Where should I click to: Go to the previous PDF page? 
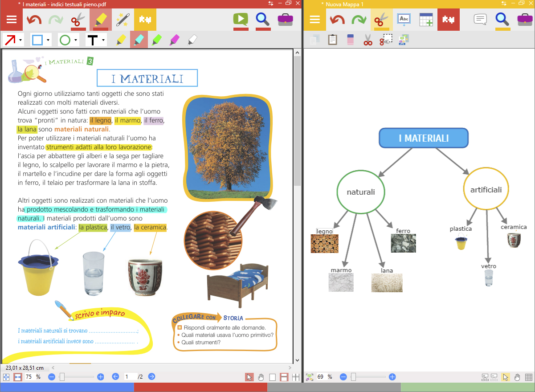point(115,377)
